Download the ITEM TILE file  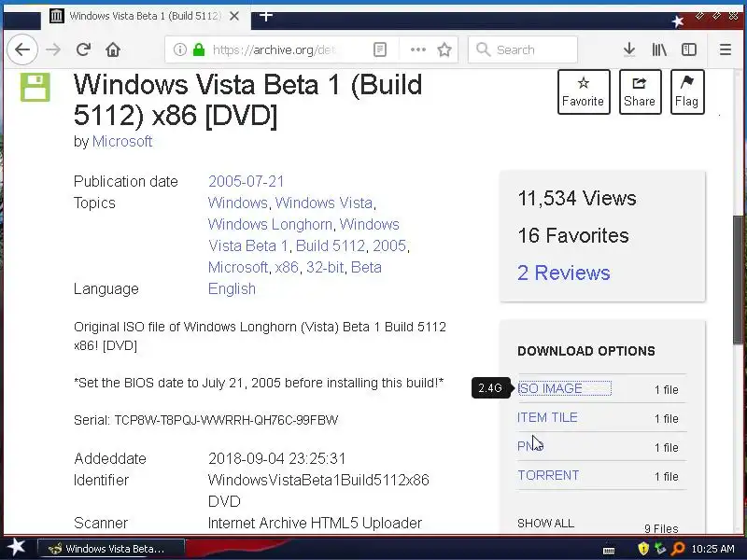coord(547,417)
